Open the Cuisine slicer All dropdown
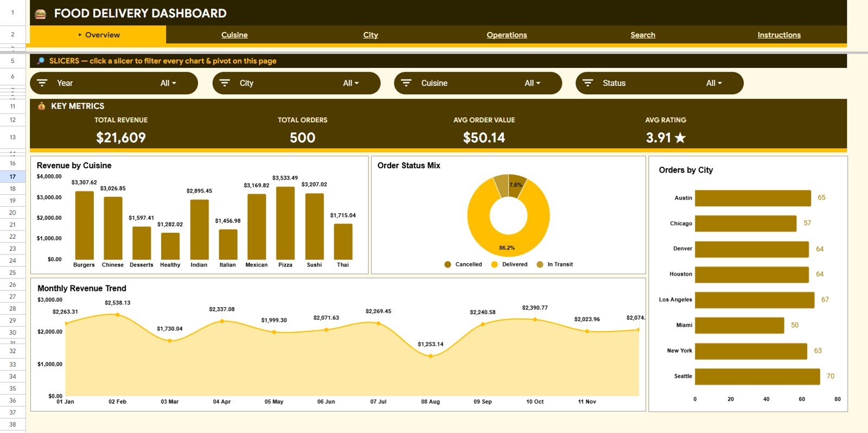This screenshot has height=433, width=868. point(533,83)
